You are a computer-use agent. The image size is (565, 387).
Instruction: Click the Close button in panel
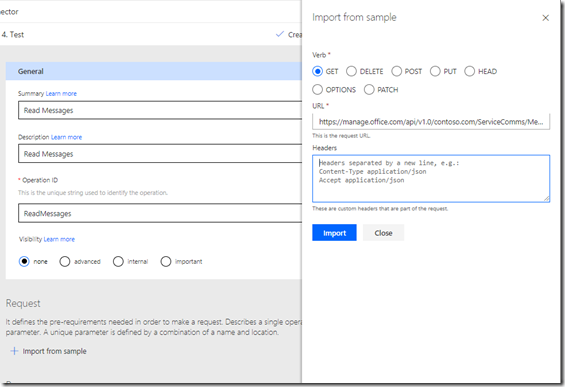pos(383,233)
